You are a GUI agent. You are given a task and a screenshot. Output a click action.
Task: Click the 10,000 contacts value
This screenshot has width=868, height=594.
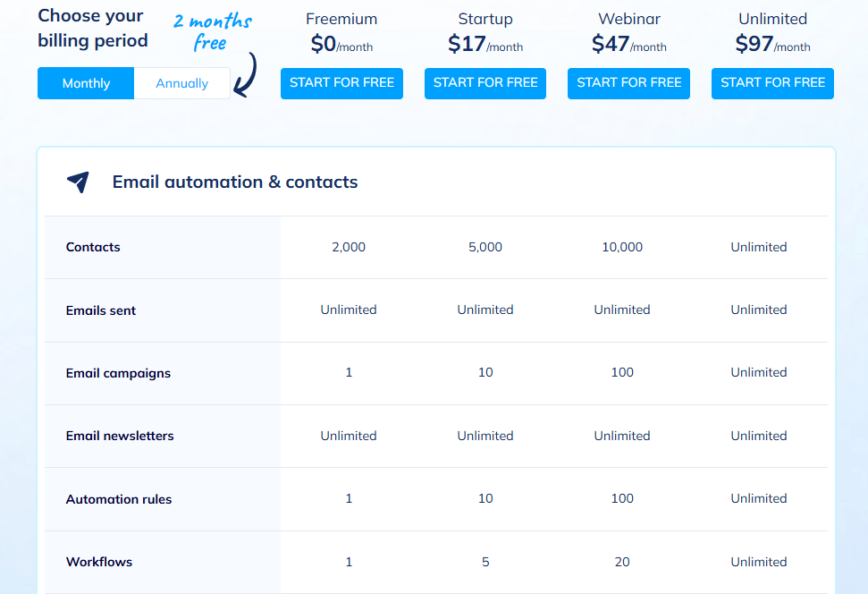coord(622,247)
